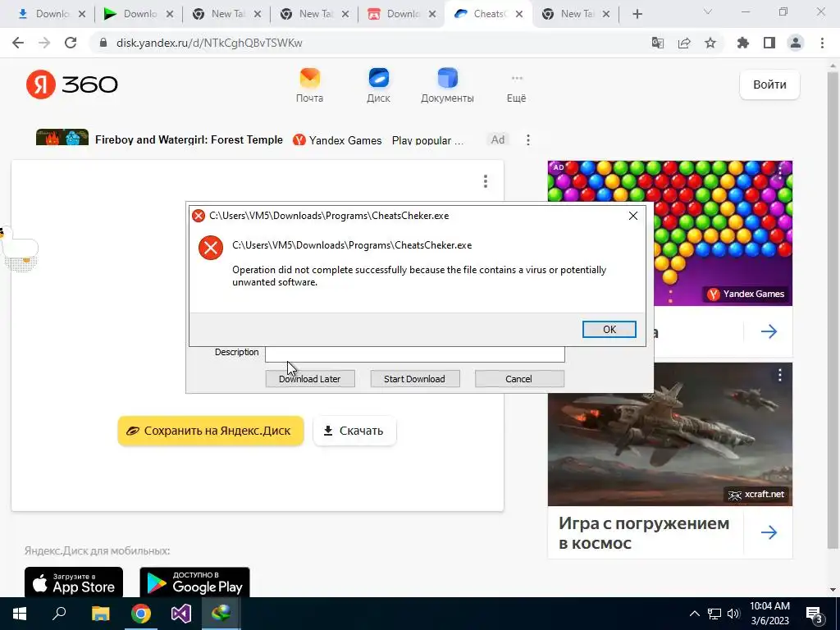Open the Chrome profile avatar icon
The width and height of the screenshot is (840, 630).
(x=796, y=43)
